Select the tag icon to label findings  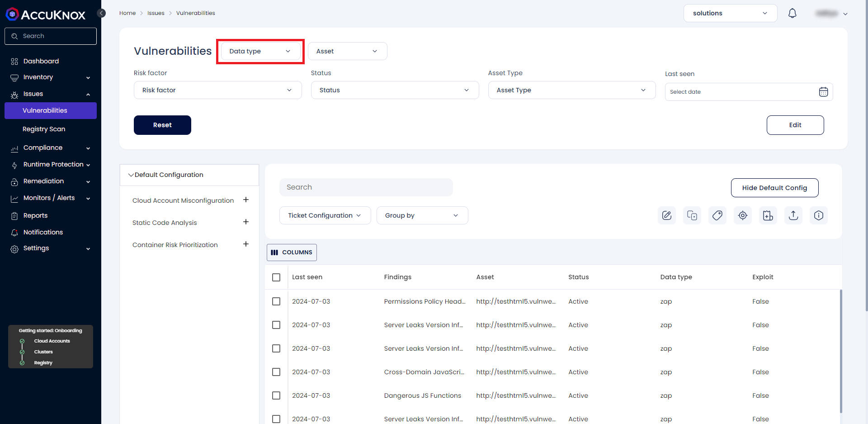(717, 215)
